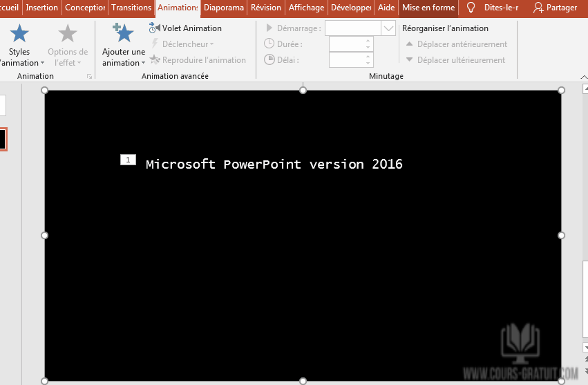The image size is (588, 385).
Task: Click the bottom-center selection handle
Action: coord(303,382)
